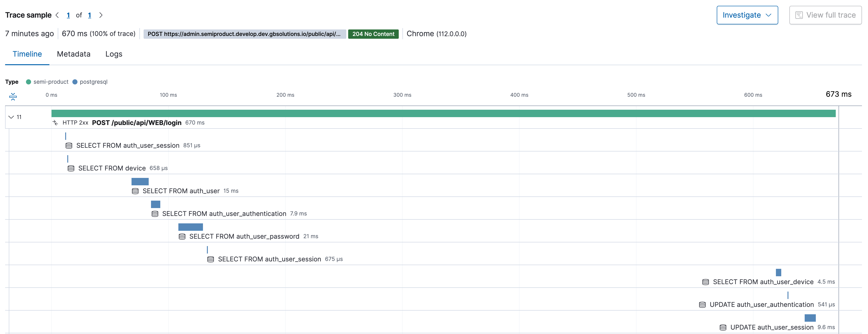Click the green semi-product legend dot
This screenshot has height=334, width=868.
pyautogui.click(x=29, y=82)
